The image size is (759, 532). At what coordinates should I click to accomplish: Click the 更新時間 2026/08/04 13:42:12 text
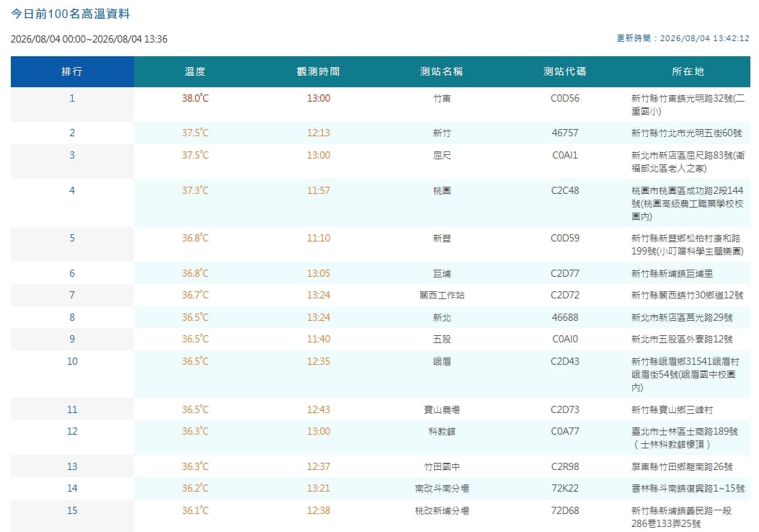[683, 38]
